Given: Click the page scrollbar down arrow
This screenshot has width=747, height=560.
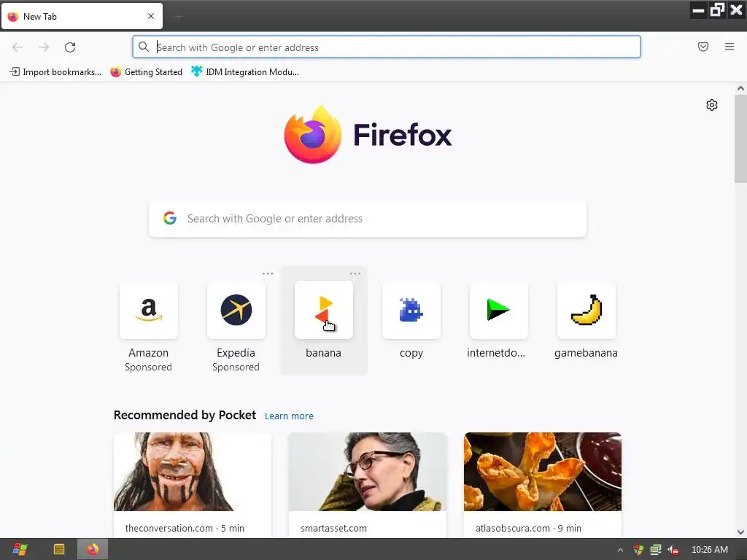Looking at the screenshot, I should coord(740,532).
